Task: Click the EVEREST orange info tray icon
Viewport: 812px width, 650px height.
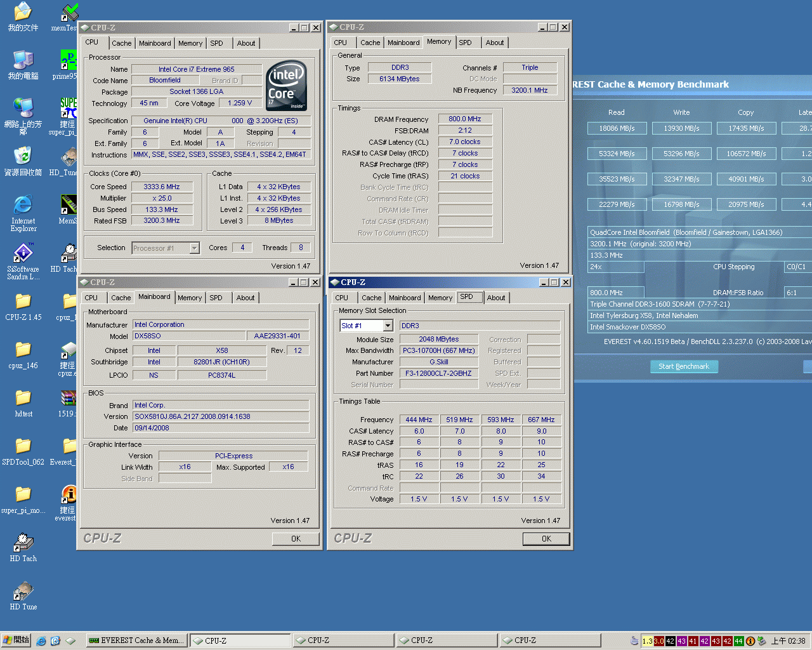Action: tap(750, 641)
